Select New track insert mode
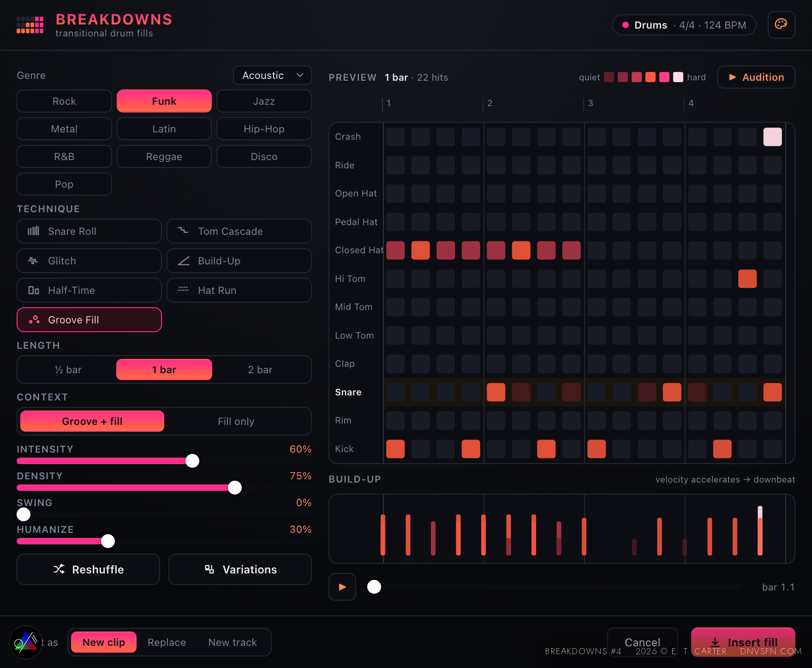The width and height of the screenshot is (812, 668). pyautogui.click(x=233, y=642)
